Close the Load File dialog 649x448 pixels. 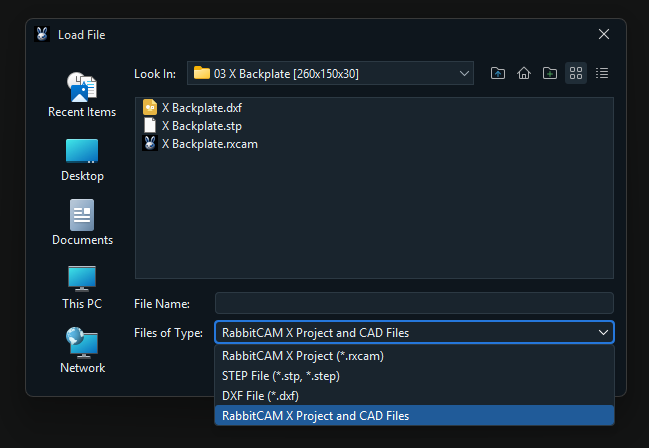(603, 34)
